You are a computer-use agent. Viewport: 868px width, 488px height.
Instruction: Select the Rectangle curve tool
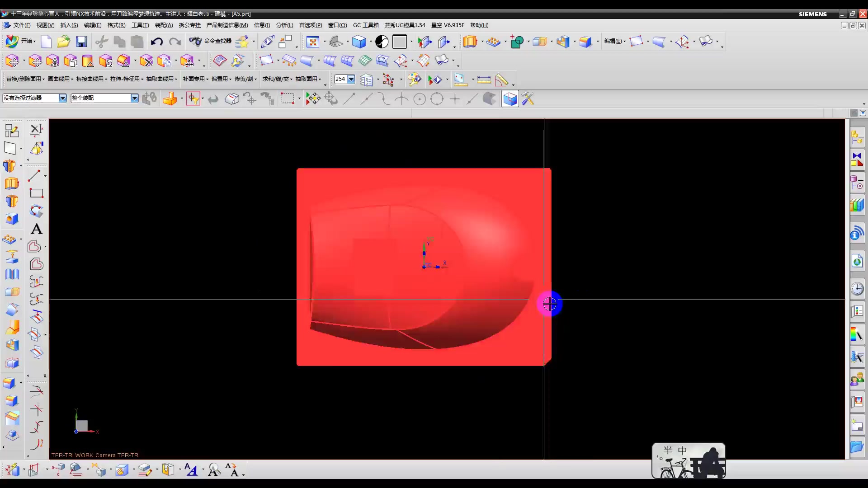tap(36, 193)
